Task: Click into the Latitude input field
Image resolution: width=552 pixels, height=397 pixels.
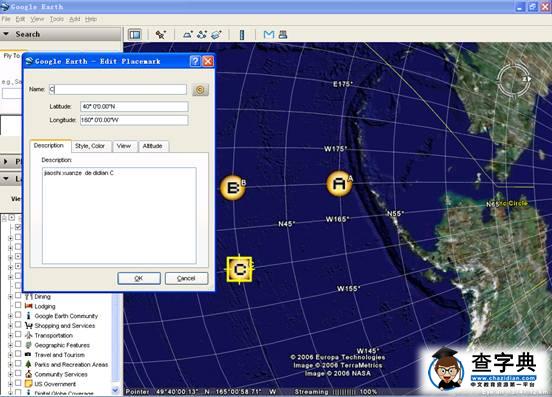Action: tap(134, 107)
